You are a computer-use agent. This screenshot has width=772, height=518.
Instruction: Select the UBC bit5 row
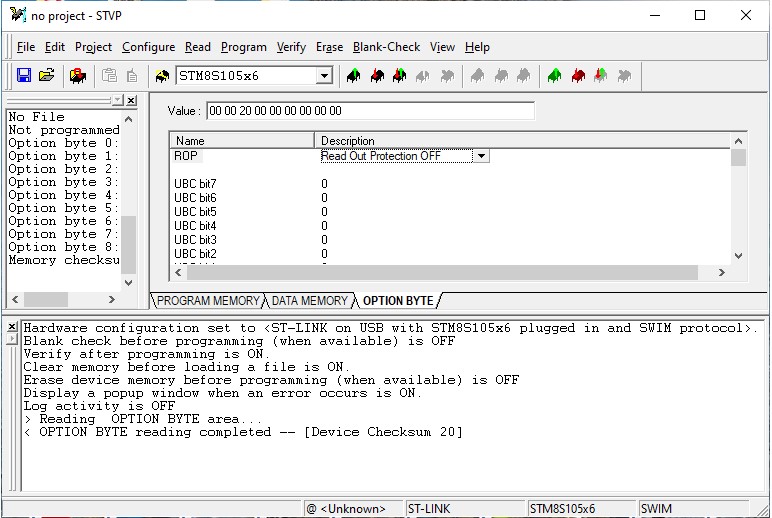195,212
